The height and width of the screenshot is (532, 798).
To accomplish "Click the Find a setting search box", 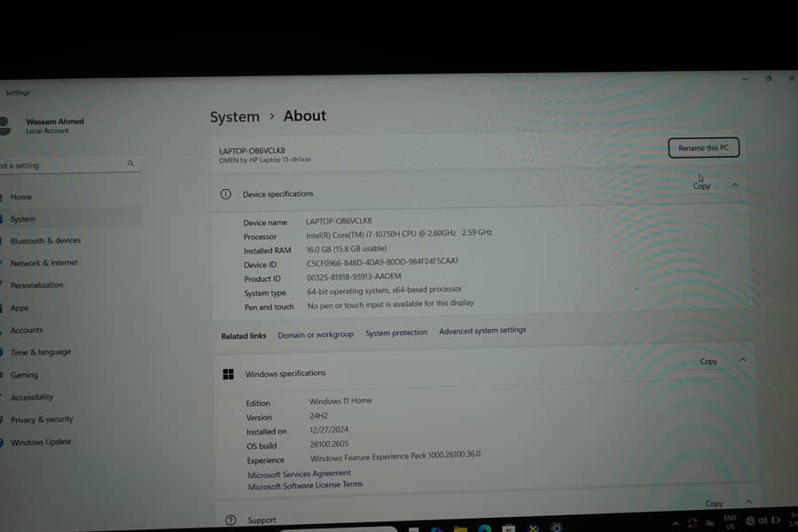I will point(69,164).
